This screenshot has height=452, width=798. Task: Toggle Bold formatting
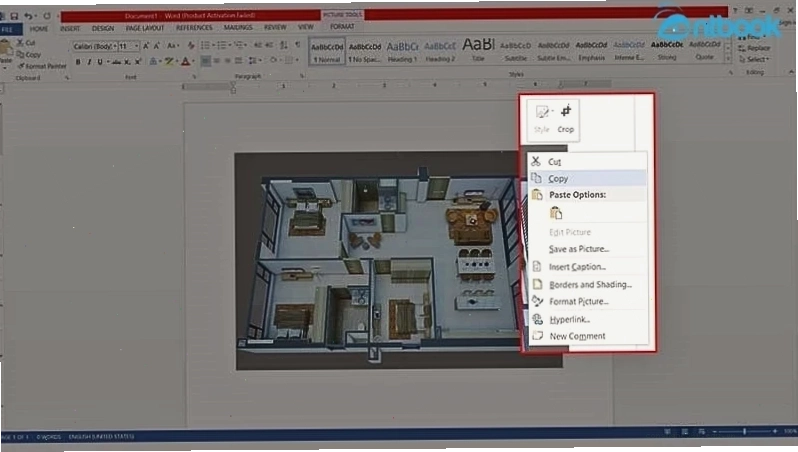[78, 62]
